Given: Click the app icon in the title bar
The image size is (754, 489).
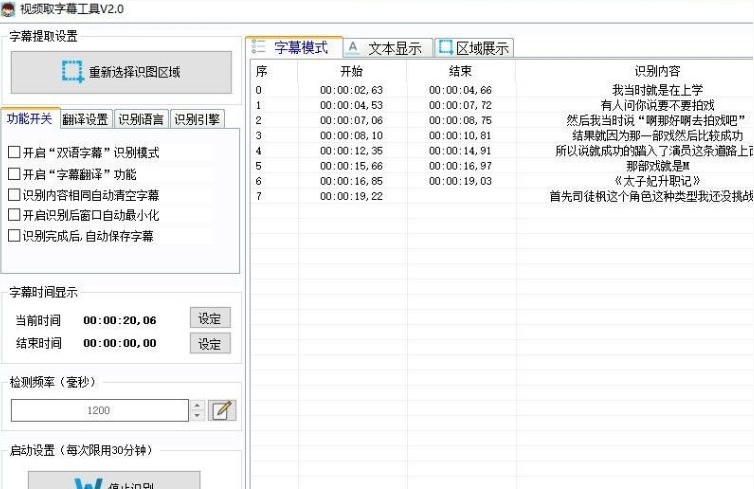Looking at the screenshot, I should 9,9.
